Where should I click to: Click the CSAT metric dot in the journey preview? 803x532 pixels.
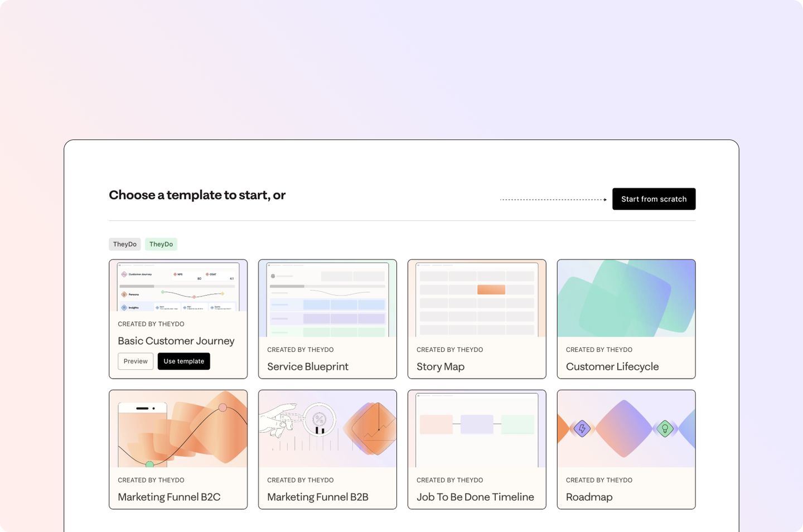[207, 274]
